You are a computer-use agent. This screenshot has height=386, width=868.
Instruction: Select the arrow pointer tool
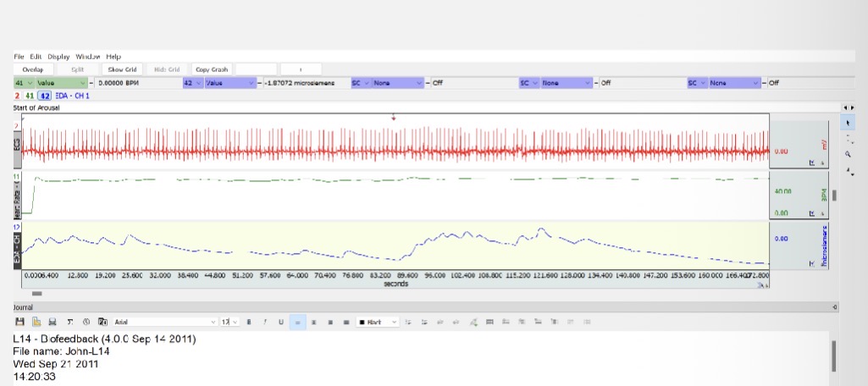[849, 124]
